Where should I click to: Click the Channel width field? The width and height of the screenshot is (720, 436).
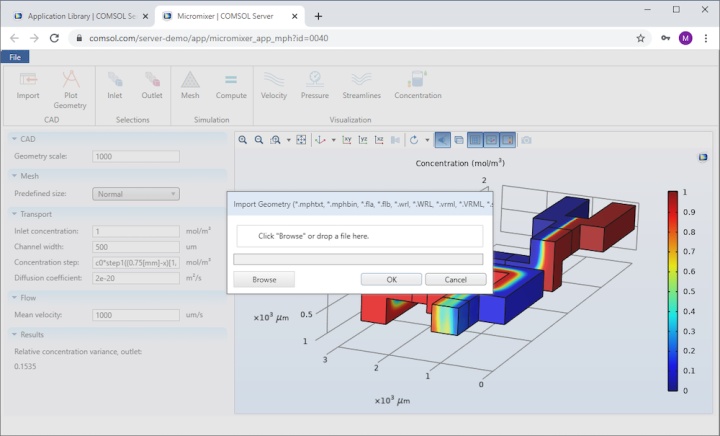[x=136, y=247]
